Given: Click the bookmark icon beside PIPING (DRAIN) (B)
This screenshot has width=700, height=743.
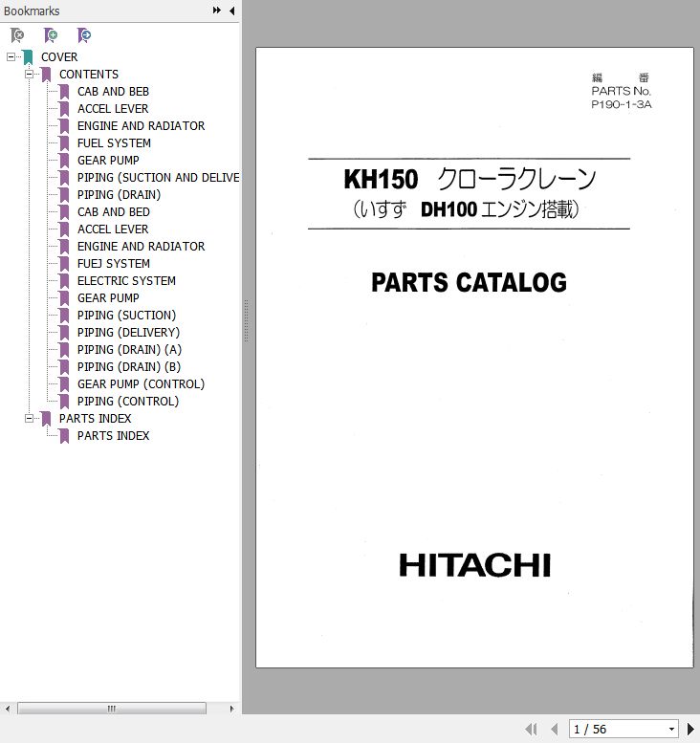Looking at the screenshot, I should 64,367.
